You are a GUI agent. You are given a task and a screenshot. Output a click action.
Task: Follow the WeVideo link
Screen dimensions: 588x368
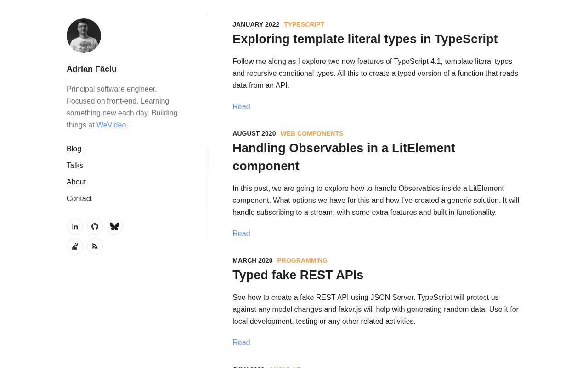tap(111, 125)
